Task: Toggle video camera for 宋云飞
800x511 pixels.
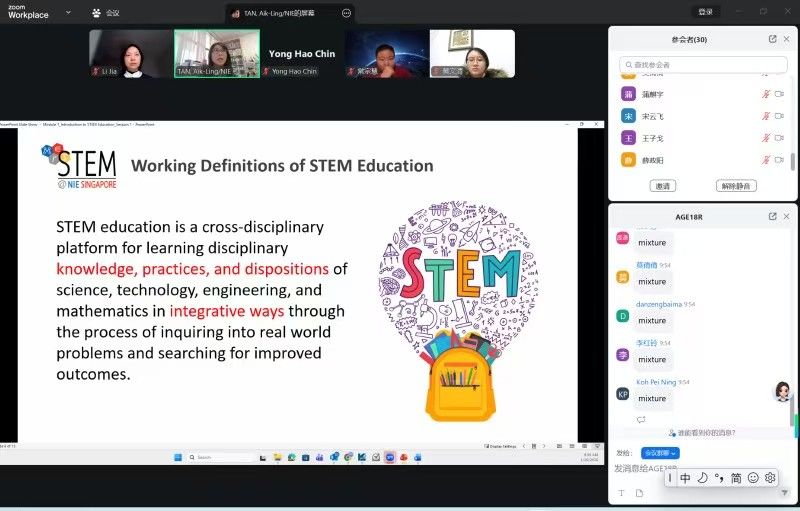Action: point(780,115)
